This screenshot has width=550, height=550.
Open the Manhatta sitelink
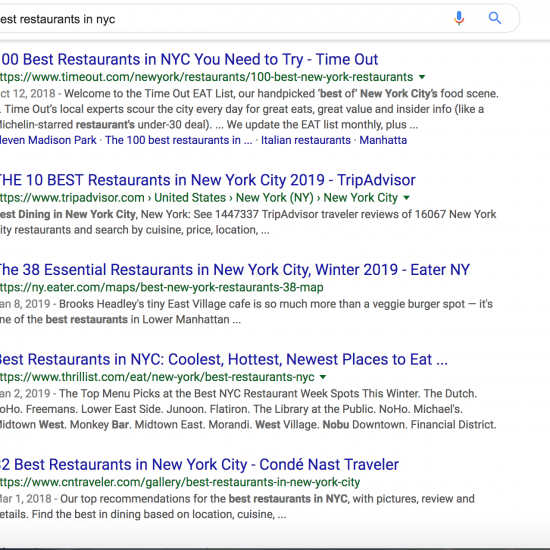tap(383, 140)
